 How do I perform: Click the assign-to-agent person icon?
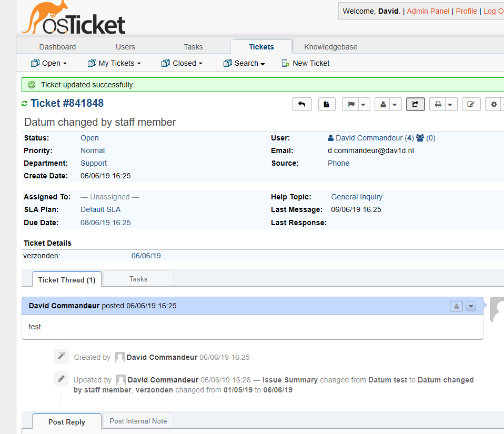point(383,104)
